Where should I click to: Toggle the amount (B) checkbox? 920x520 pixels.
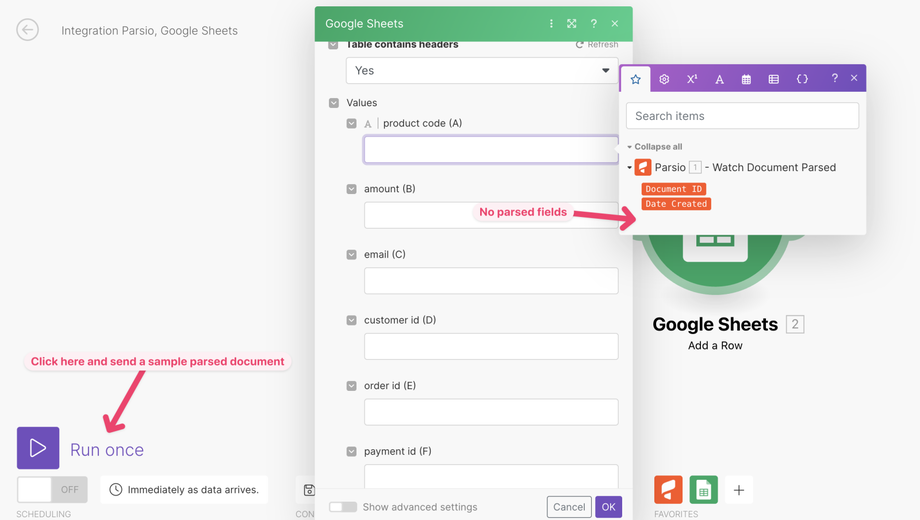351,189
